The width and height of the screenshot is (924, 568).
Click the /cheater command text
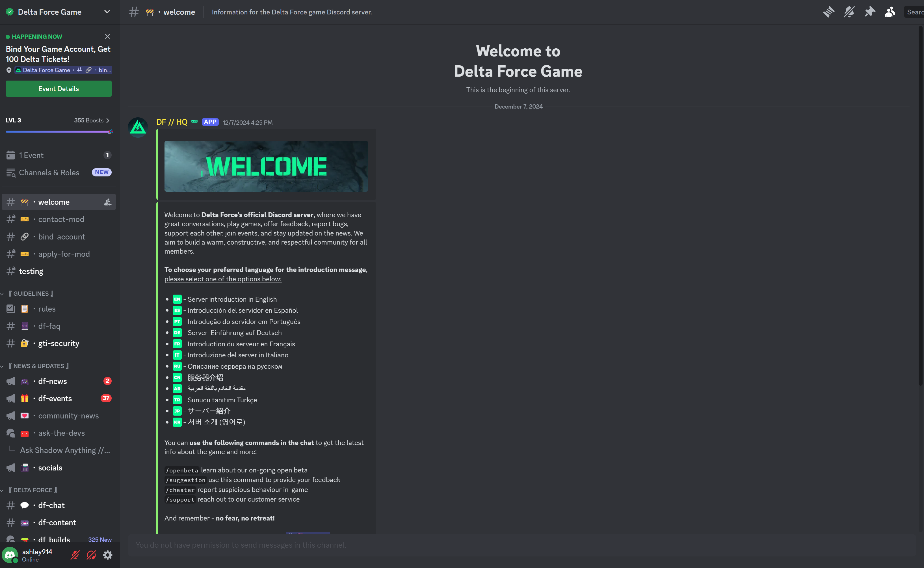[x=180, y=490]
